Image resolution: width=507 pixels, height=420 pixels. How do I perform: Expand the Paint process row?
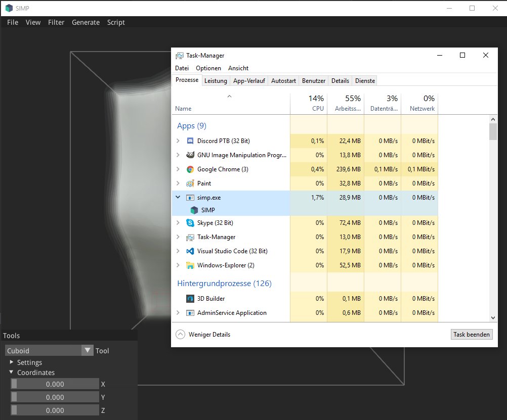pos(178,183)
